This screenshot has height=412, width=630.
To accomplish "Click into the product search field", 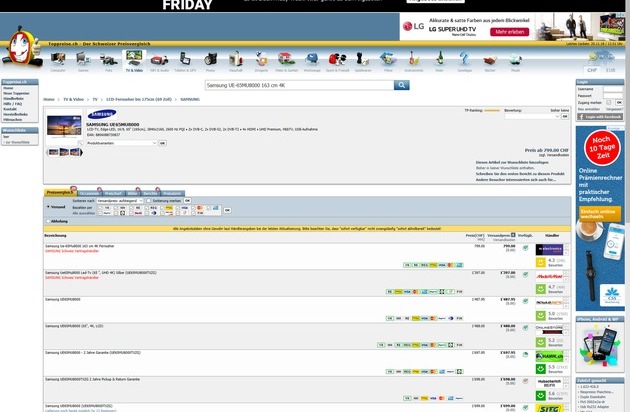I will 299,85.
